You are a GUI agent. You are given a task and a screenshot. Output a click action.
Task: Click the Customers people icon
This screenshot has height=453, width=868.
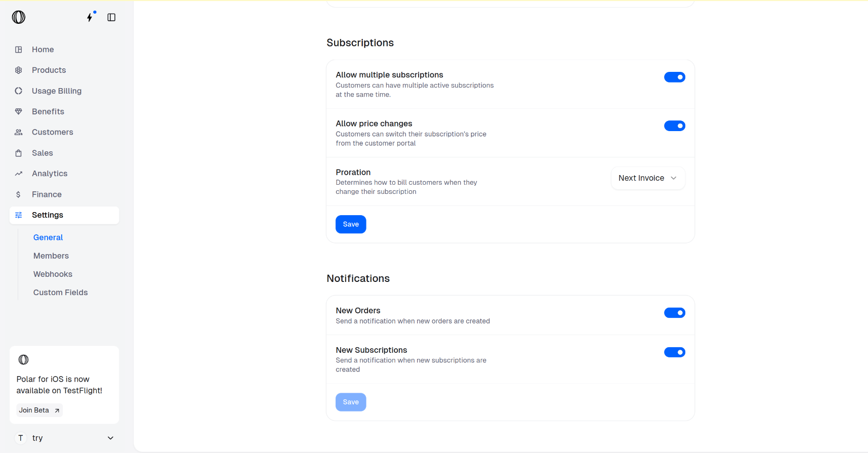19,132
